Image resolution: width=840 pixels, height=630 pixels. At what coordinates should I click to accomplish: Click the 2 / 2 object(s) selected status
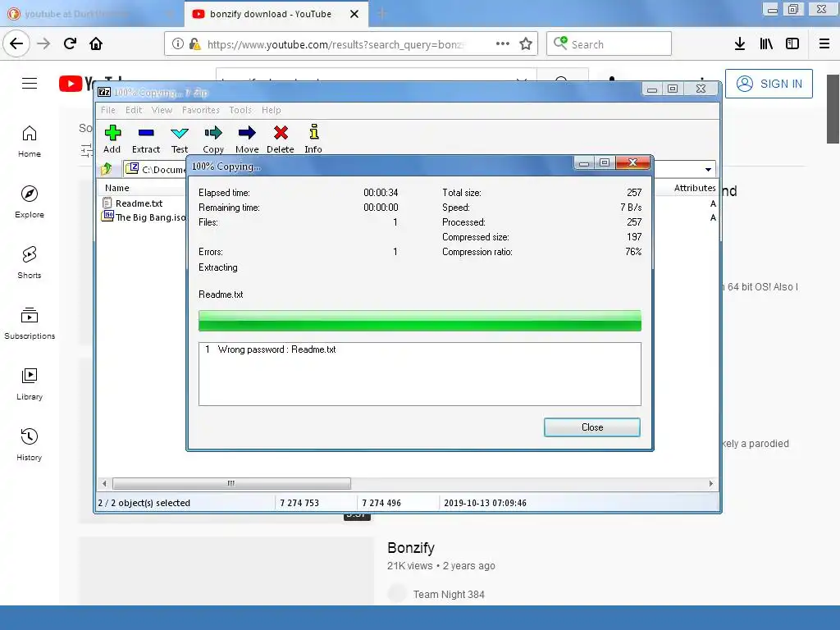[144, 503]
